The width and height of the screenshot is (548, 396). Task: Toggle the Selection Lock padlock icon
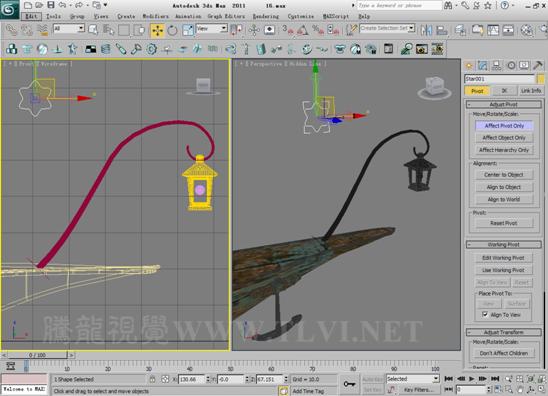[x=152, y=379]
